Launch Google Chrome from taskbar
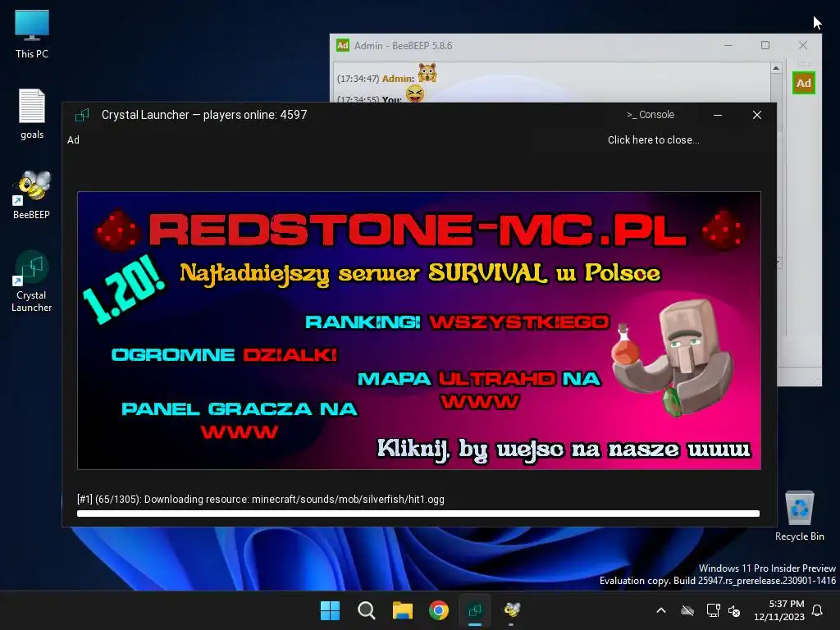Viewport: 840px width, 630px height. [x=439, y=610]
